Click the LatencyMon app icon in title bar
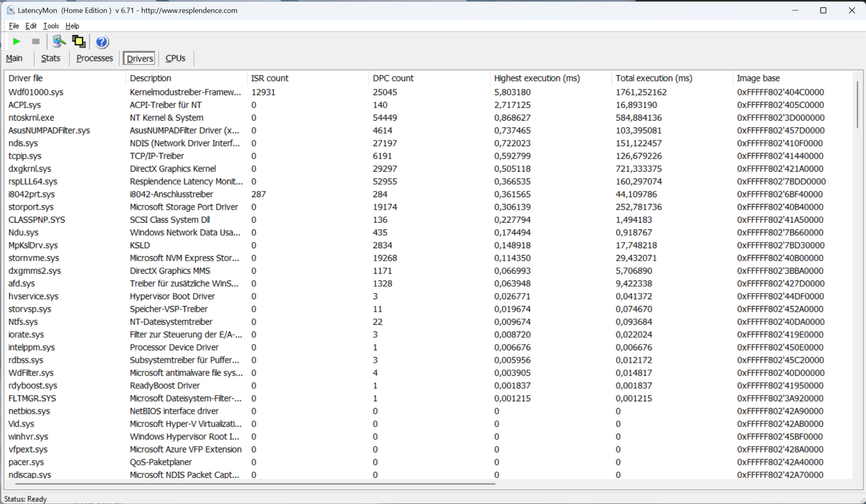 [10, 10]
